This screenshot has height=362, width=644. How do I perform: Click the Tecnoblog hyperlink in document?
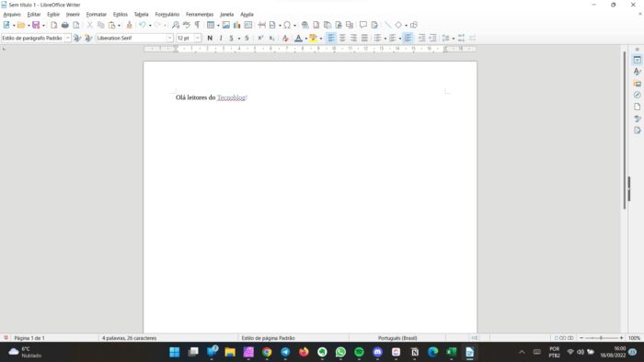(x=231, y=97)
